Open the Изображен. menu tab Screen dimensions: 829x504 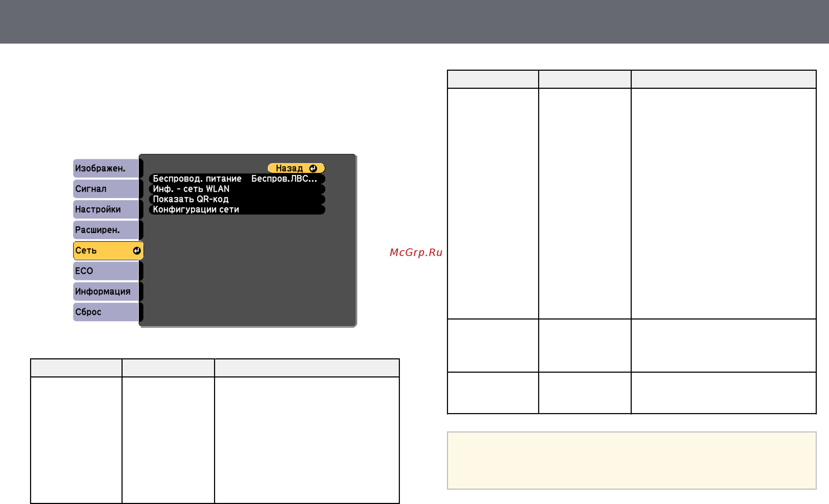click(106, 168)
